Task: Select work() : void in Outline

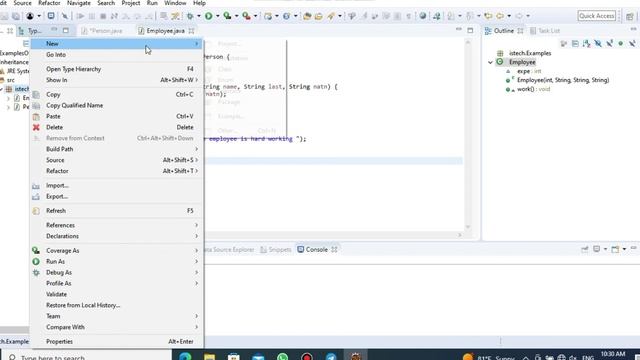Action: (x=533, y=89)
